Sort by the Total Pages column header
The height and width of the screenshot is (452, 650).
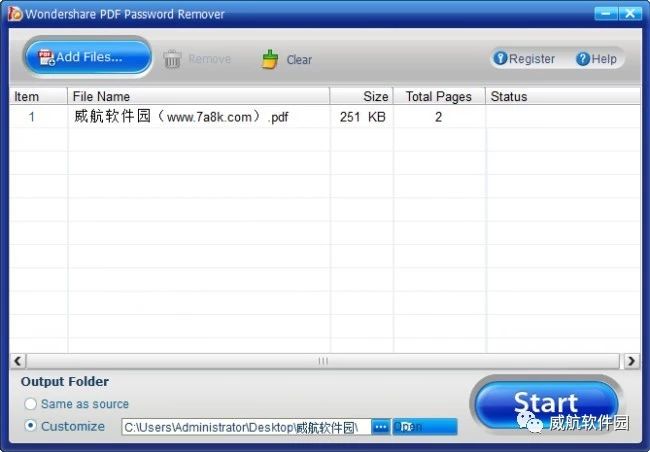[x=439, y=96]
